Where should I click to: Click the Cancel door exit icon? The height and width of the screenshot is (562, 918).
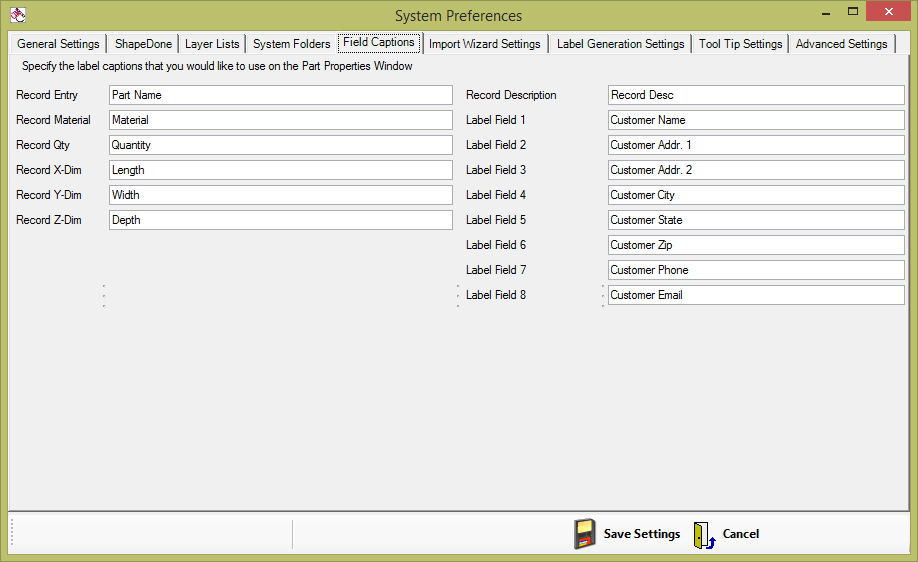pos(704,535)
